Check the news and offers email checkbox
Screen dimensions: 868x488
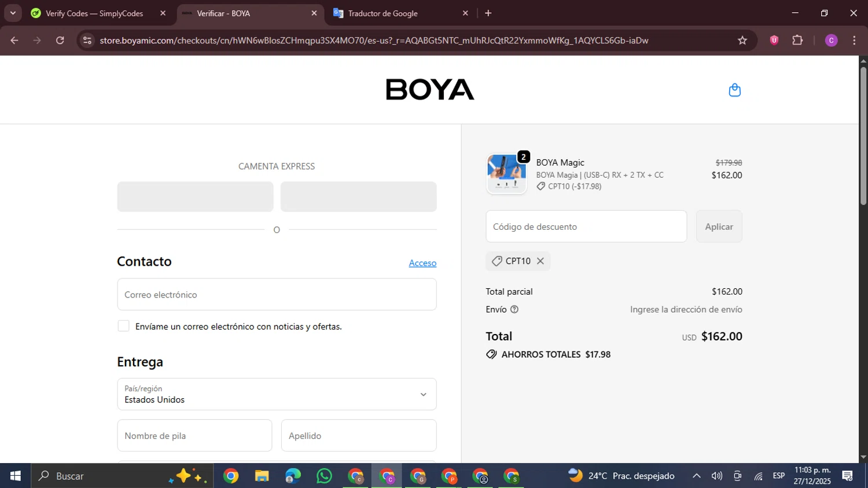point(123,326)
